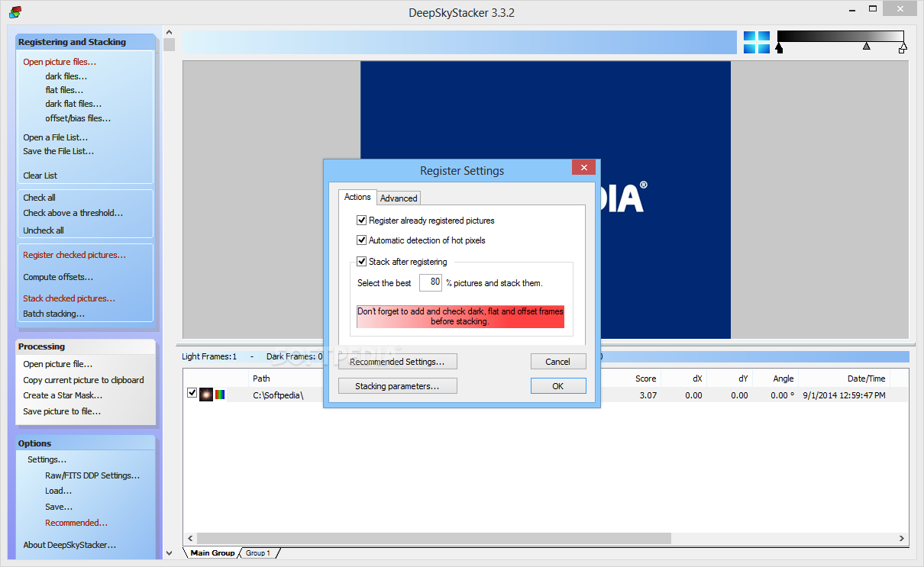
Task: Click Register checked pictures
Action: point(74,255)
